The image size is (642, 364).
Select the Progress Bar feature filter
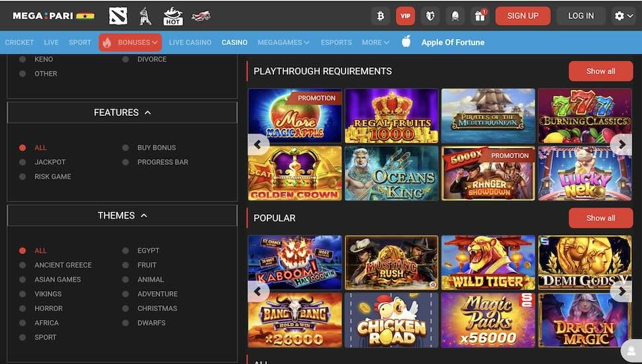(155, 162)
